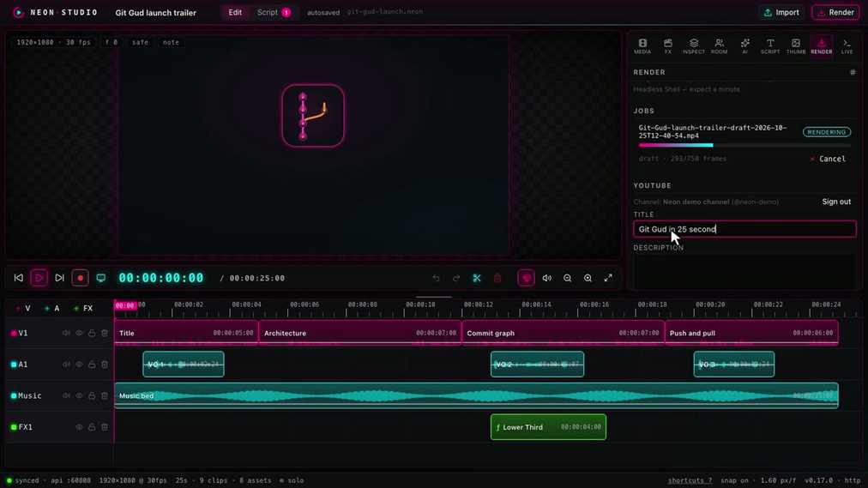868x488 pixels.
Task: Delete the V1 track
Action: 105,333
